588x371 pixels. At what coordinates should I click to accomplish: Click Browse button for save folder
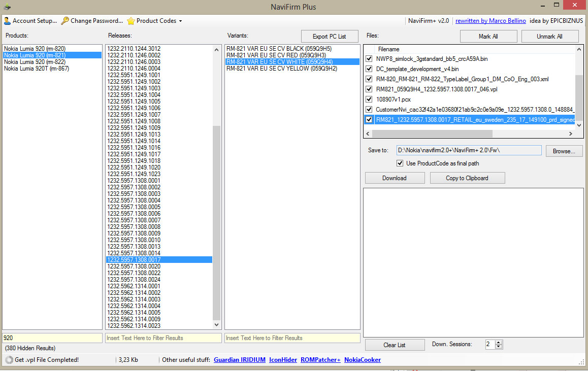[x=564, y=151]
